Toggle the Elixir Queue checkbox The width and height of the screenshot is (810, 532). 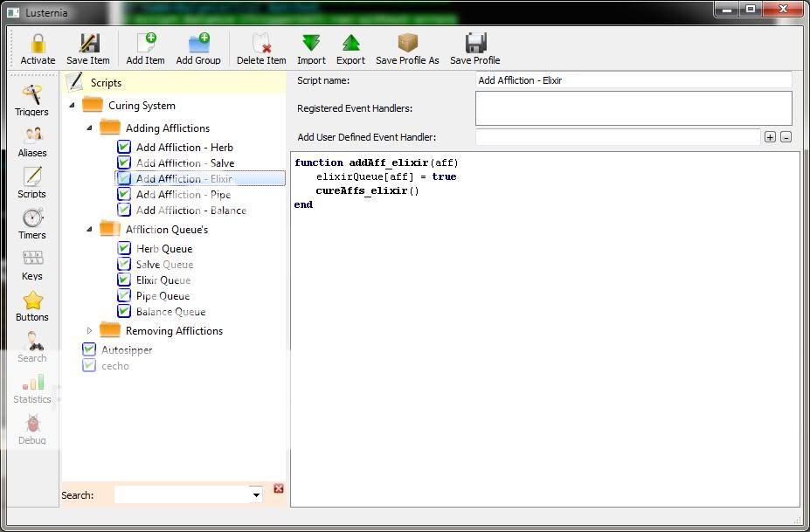click(x=124, y=280)
